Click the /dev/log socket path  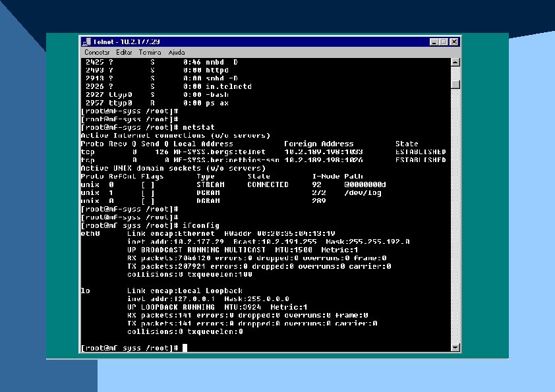click(x=363, y=193)
